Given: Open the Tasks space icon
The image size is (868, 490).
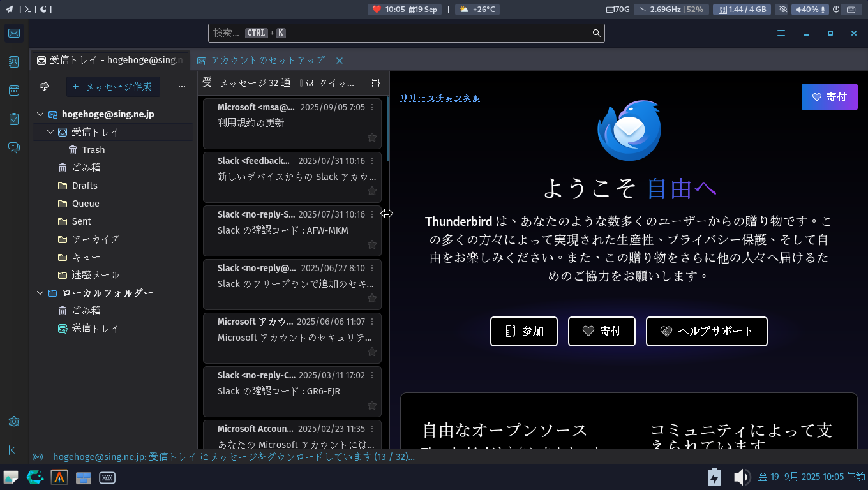Looking at the screenshot, I should point(14,119).
